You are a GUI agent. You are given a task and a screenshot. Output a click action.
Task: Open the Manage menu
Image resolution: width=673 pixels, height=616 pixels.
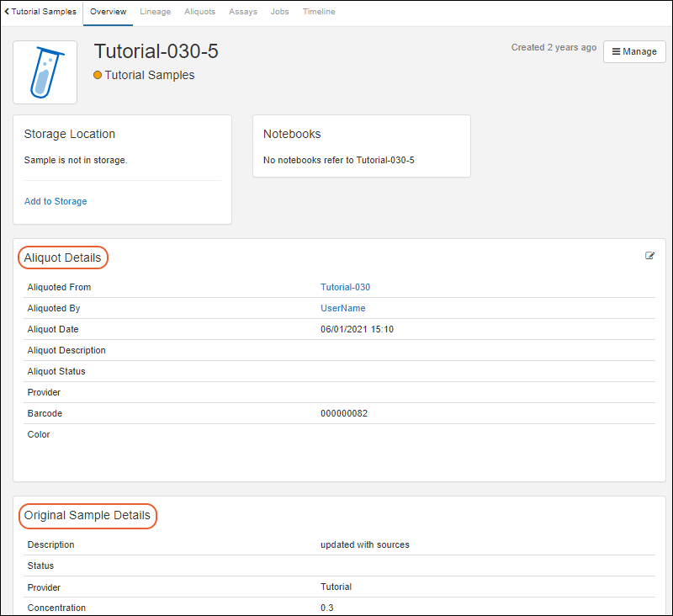point(634,51)
